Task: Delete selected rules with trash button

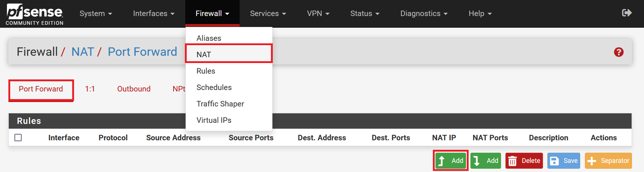Action: (x=524, y=160)
